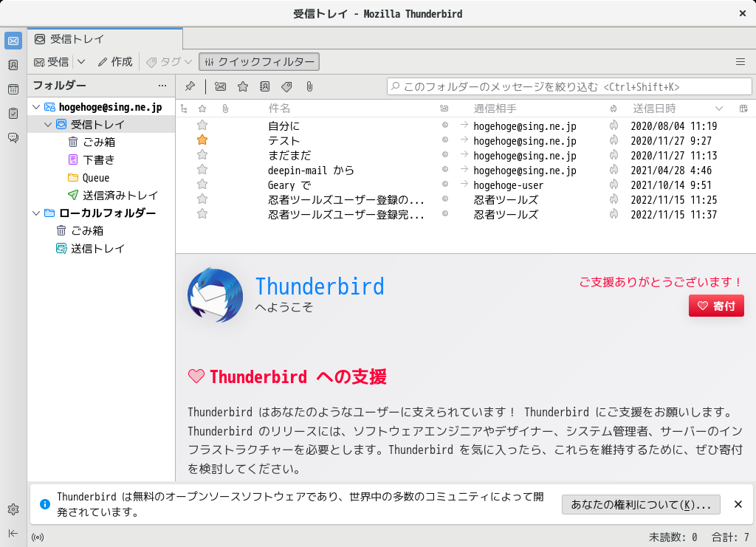Screen dimensions: 756x547
Task: Collapse the 受信トレイ folder subtree
Action: point(48,124)
